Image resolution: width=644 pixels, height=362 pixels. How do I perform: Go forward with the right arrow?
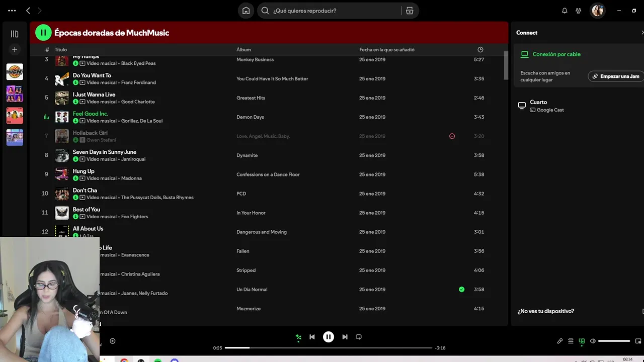[x=40, y=11]
